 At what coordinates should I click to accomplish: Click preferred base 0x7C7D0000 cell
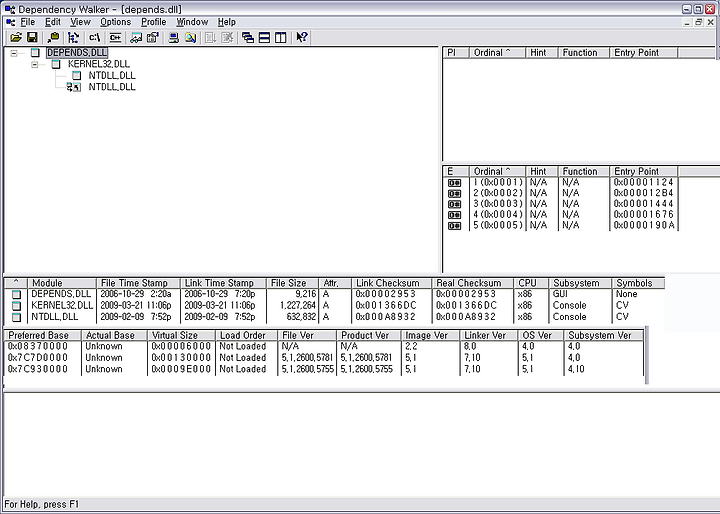click(38, 358)
